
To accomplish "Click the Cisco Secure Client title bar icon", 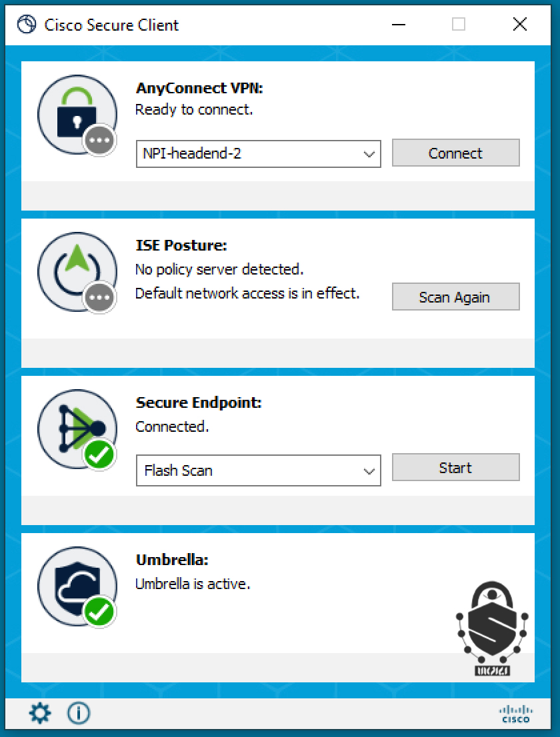I will [x=26, y=25].
